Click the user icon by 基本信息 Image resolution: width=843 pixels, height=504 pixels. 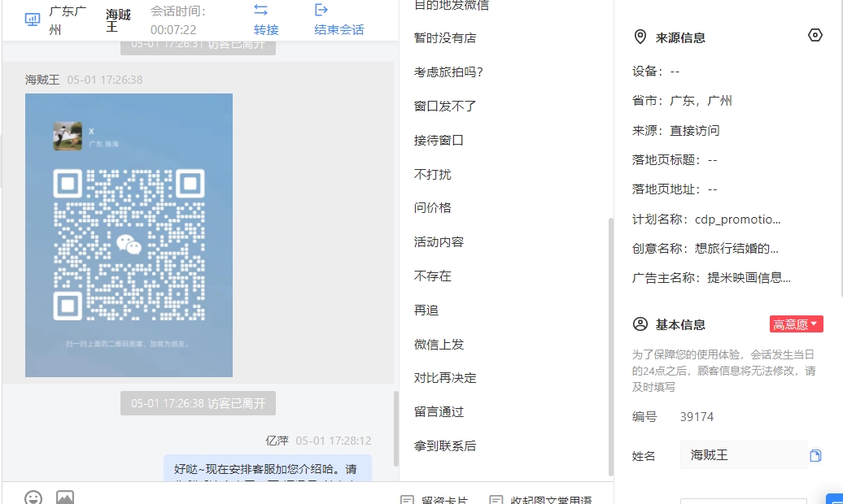pos(640,324)
